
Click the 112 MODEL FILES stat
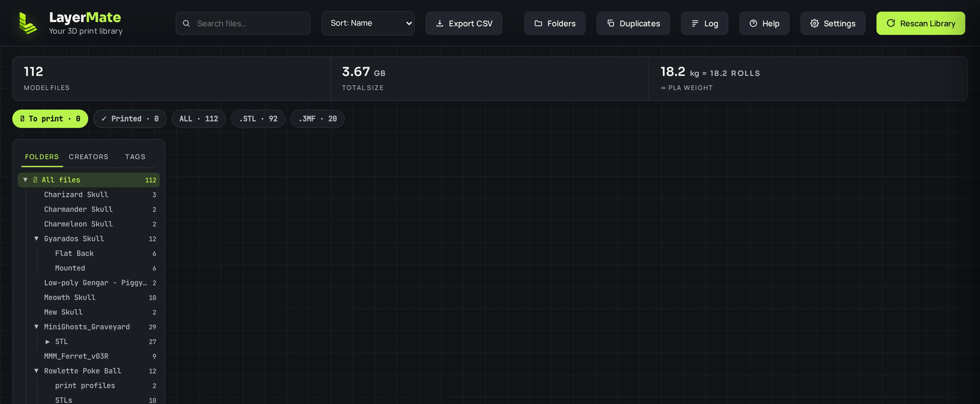click(x=171, y=79)
